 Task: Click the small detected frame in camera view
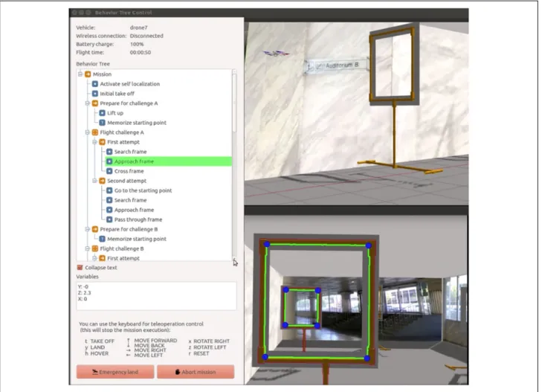[301, 308]
